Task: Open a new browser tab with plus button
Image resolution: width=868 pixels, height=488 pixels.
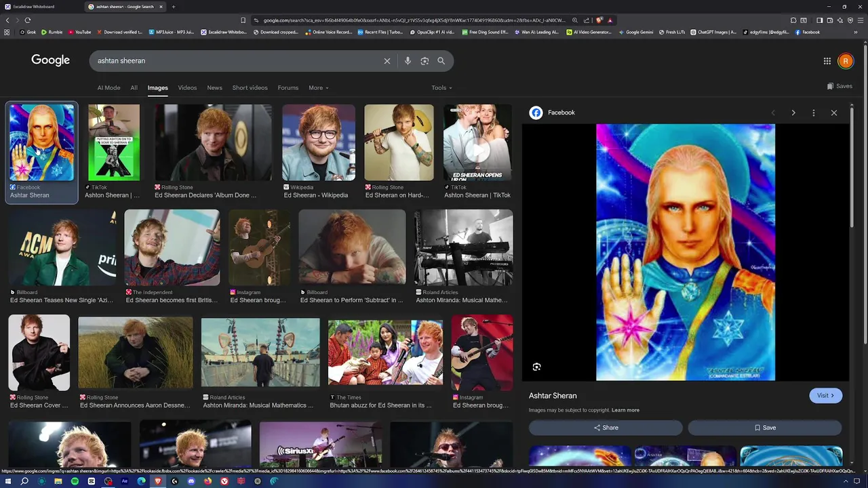Action: (x=174, y=7)
